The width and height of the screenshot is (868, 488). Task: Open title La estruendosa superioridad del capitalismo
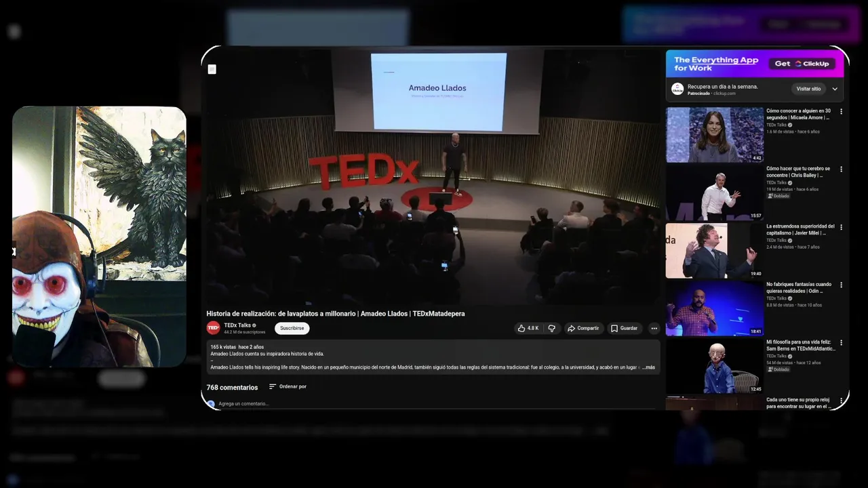[x=800, y=230]
